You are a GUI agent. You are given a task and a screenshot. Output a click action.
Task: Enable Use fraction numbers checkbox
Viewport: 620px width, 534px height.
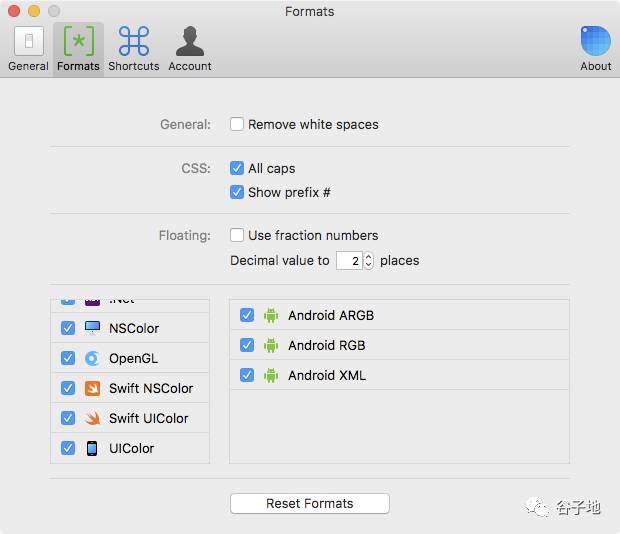pyautogui.click(x=237, y=235)
